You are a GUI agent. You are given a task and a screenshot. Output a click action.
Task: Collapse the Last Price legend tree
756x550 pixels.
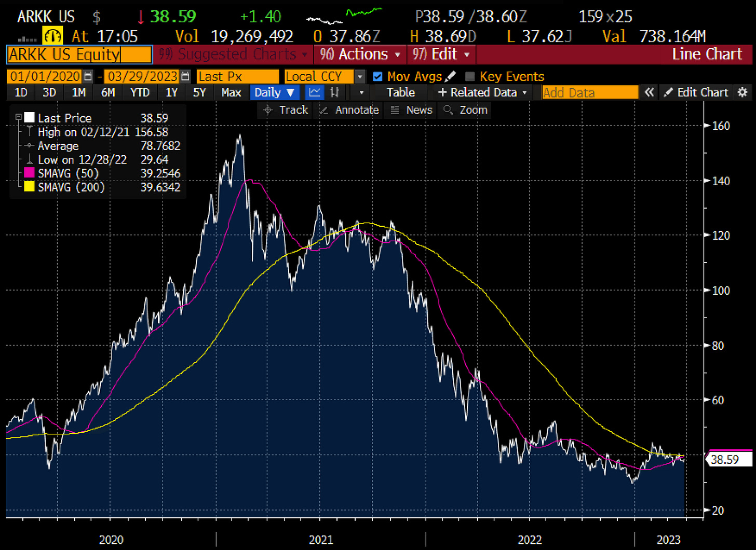[x=19, y=118]
